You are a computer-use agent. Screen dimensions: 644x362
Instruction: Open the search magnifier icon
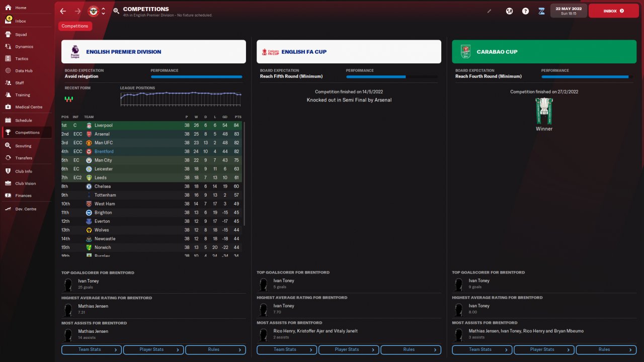click(x=116, y=11)
